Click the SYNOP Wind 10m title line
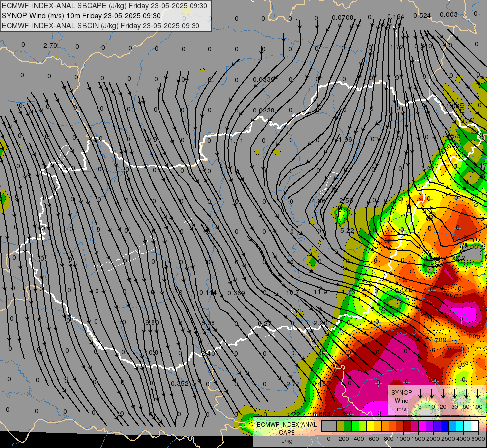 81,16
